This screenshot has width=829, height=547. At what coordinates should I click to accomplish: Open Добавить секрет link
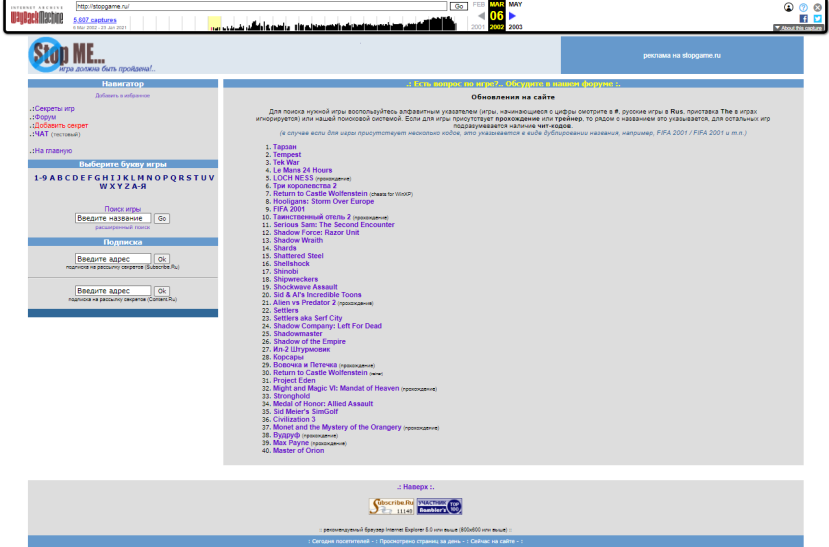pyautogui.click(x=61, y=125)
